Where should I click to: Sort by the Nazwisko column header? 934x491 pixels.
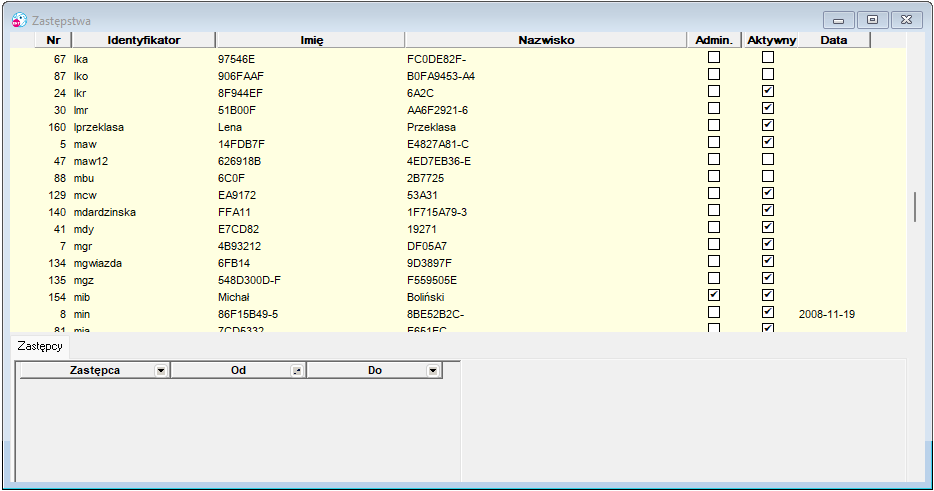(546, 40)
